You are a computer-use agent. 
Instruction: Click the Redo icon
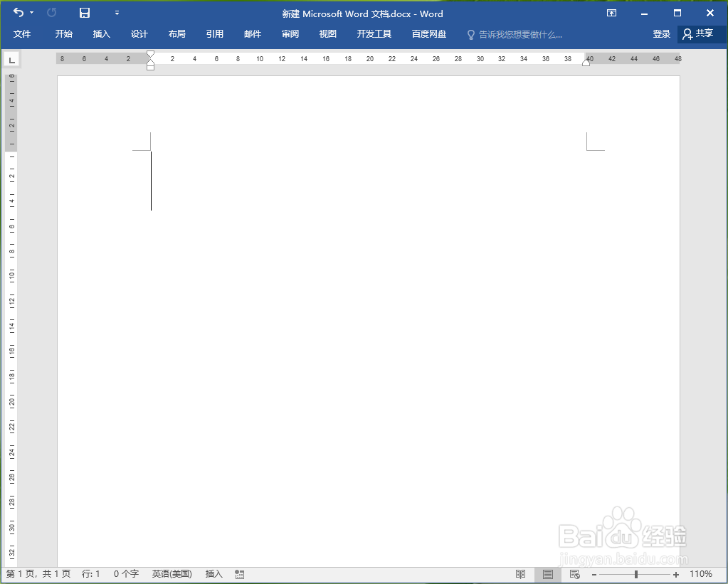[x=50, y=12]
